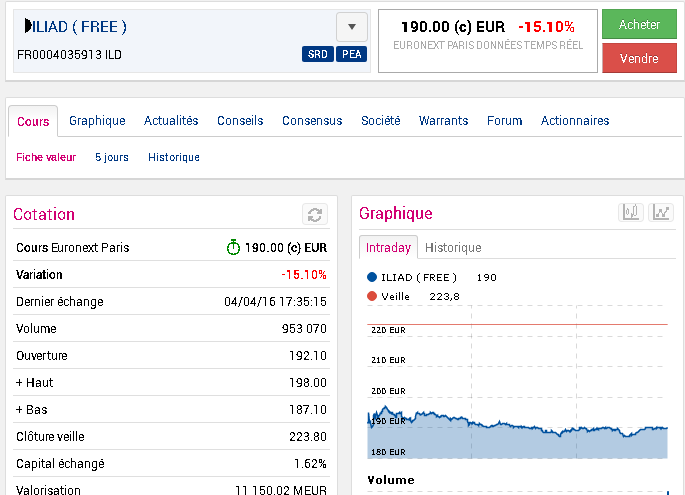Screen dimensions: 685x495
Task: View the Actionnaires tab
Action: tap(575, 121)
